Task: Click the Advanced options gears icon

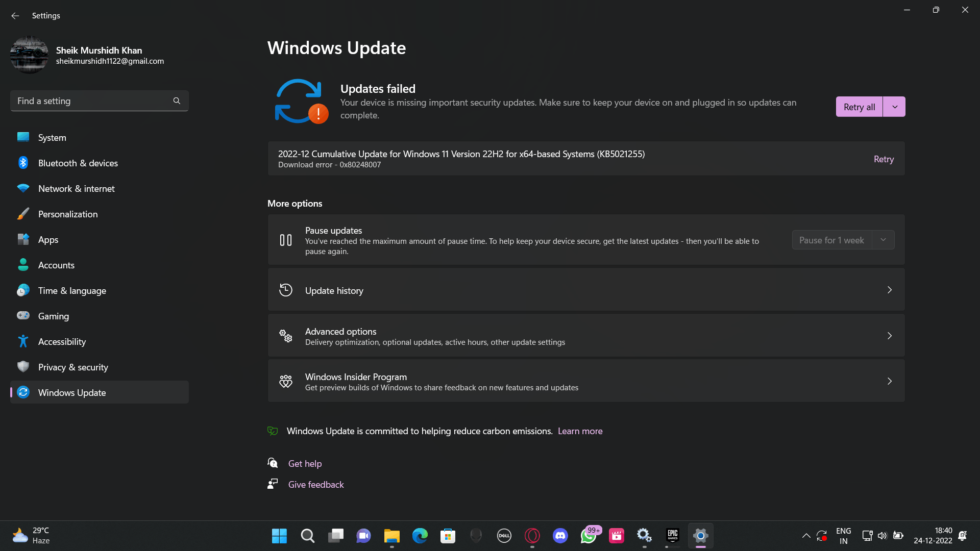Action: point(286,336)
